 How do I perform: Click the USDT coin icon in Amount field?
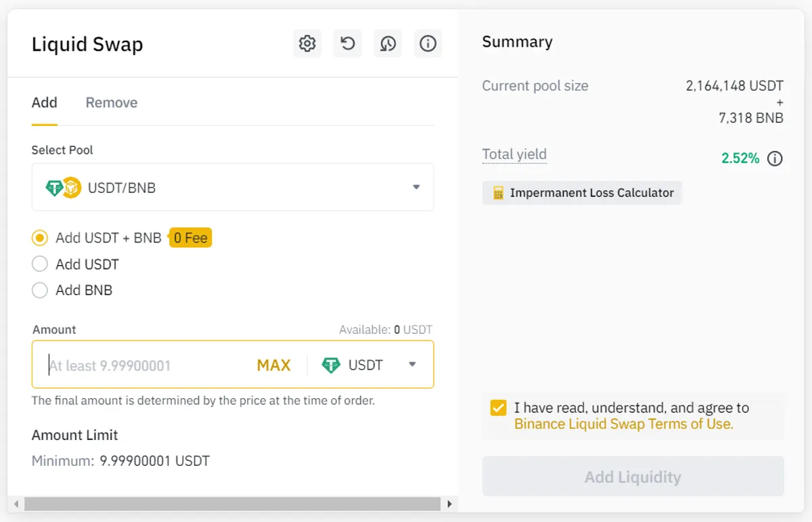tap(331, 365)
